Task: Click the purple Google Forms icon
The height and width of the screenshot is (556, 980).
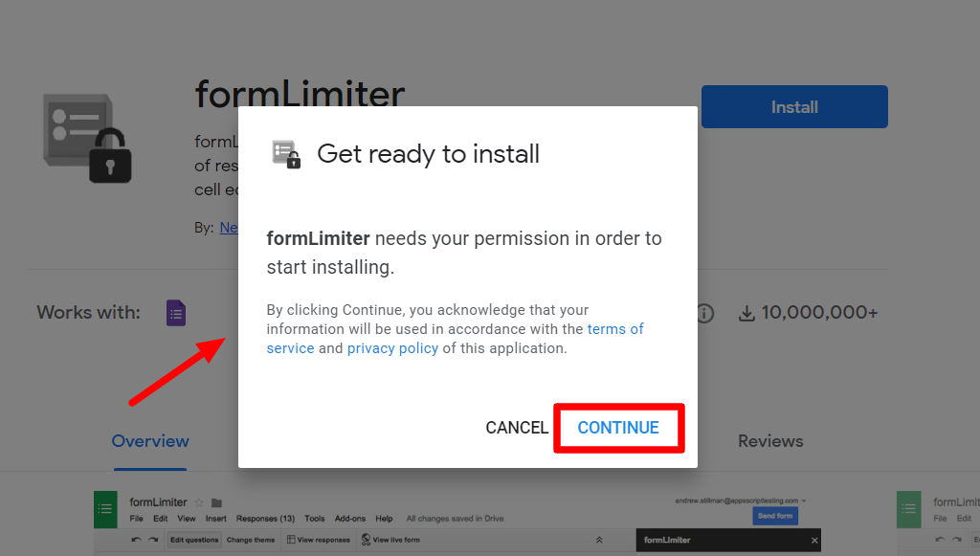Action: tap(176, 313)
